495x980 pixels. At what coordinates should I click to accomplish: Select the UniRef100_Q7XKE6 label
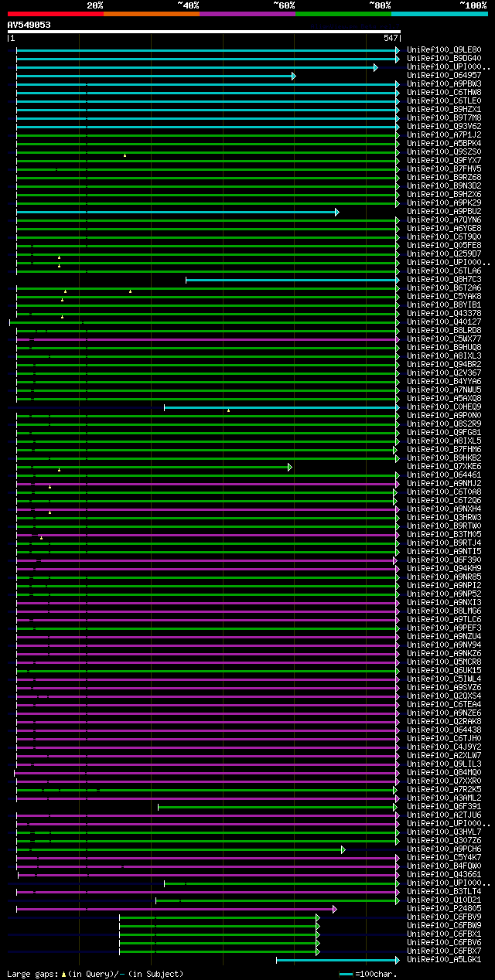tap(444, 466)
